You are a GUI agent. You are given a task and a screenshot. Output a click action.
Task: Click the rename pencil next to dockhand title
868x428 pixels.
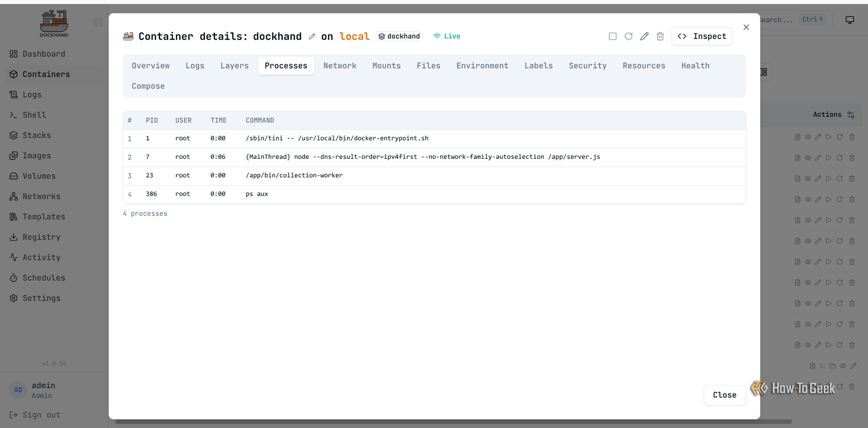point(312,36)
